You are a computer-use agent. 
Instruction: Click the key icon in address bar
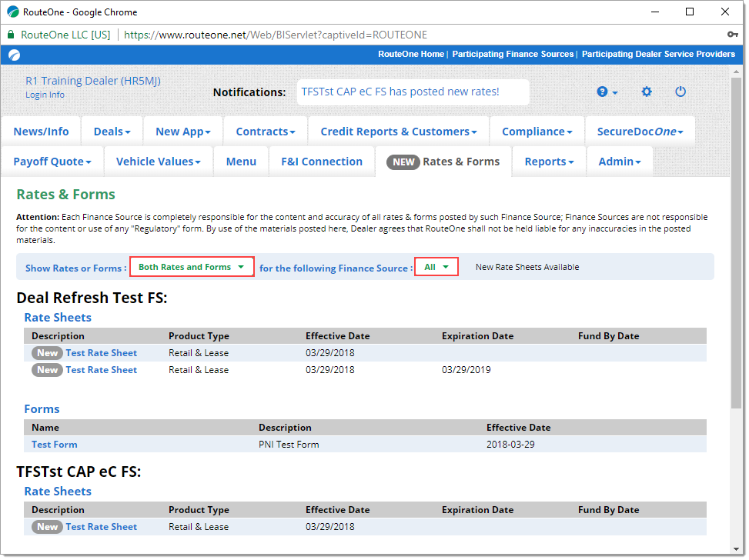pyautogui.click(x=732, y=35)
